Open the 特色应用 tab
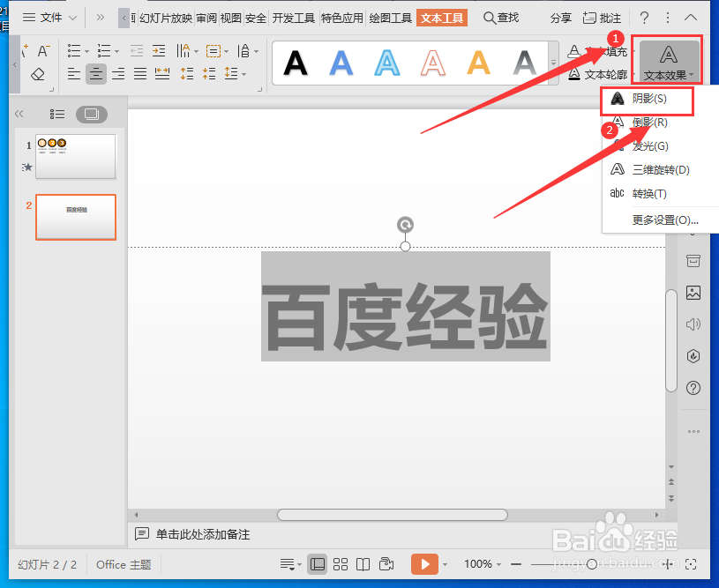The image size is (719, 588). pyautogui.click(x=342, y=19)
